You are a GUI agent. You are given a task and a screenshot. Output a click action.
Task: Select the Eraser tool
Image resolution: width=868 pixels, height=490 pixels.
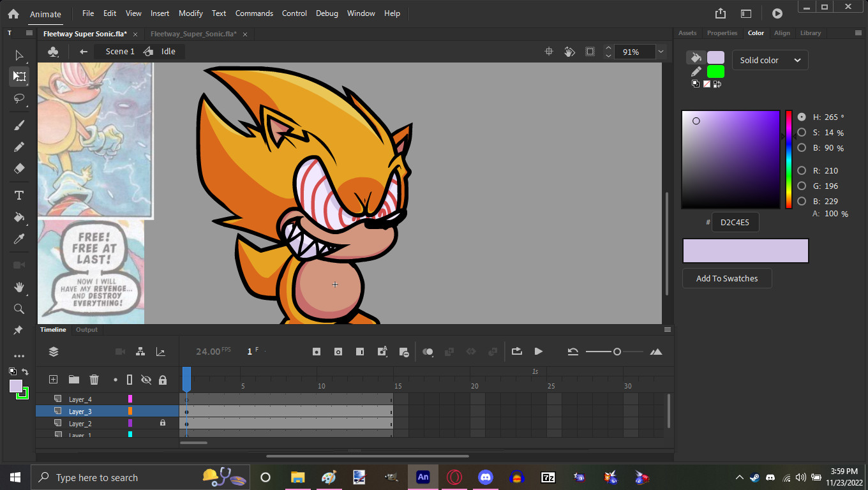[19, 168]
